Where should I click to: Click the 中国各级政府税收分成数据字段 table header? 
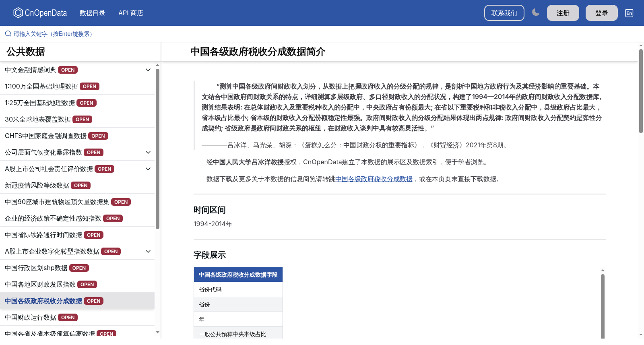point(238,275)
